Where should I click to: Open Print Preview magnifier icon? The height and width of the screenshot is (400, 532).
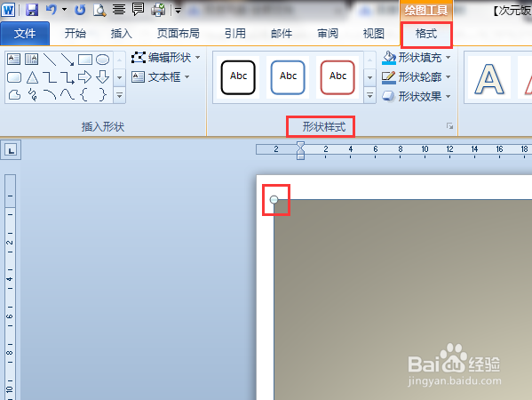tap(99, 10)
